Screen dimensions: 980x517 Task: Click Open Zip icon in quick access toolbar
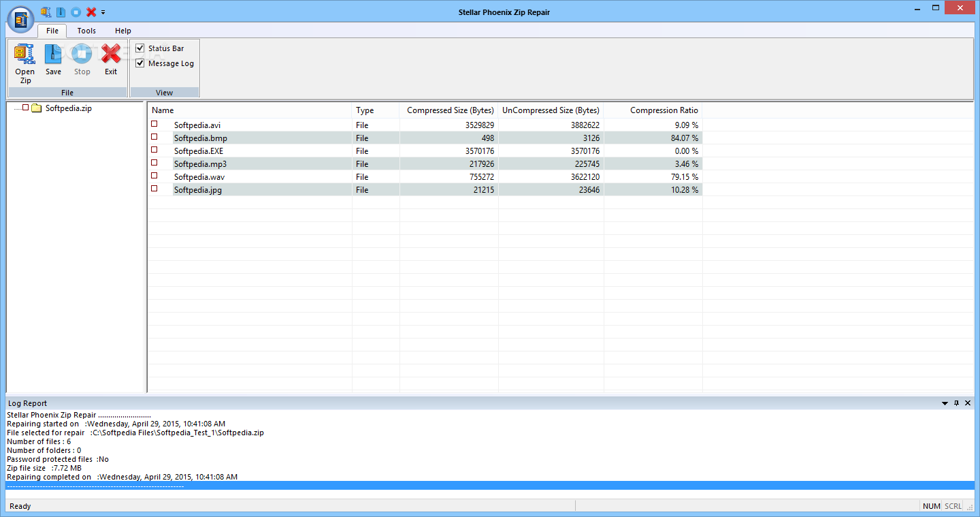[x=46, y=12]
